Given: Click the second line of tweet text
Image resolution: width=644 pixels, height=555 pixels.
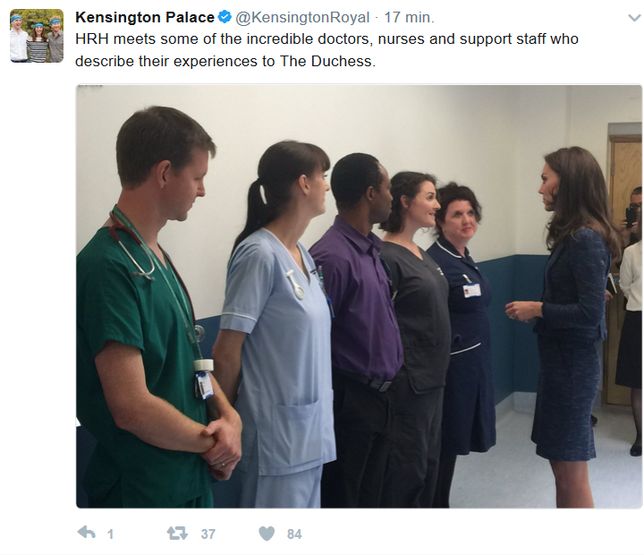Looking at the screenshot, I should 225,61.
